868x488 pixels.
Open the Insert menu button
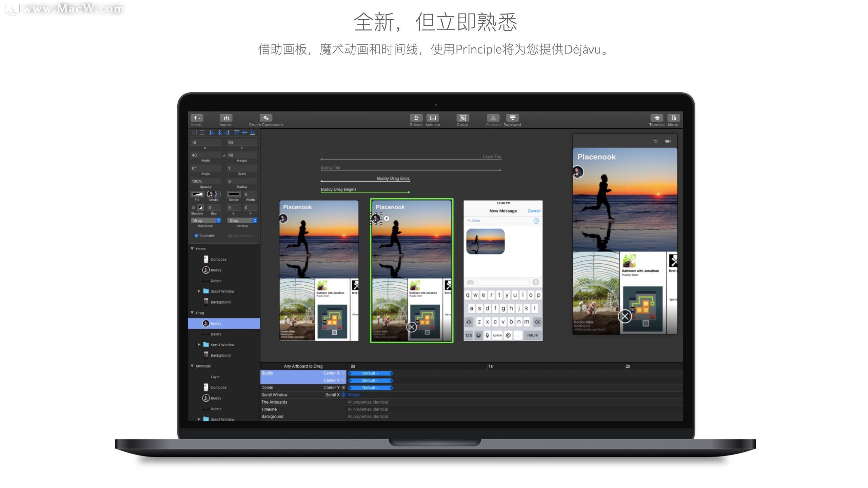pos(197,118)
